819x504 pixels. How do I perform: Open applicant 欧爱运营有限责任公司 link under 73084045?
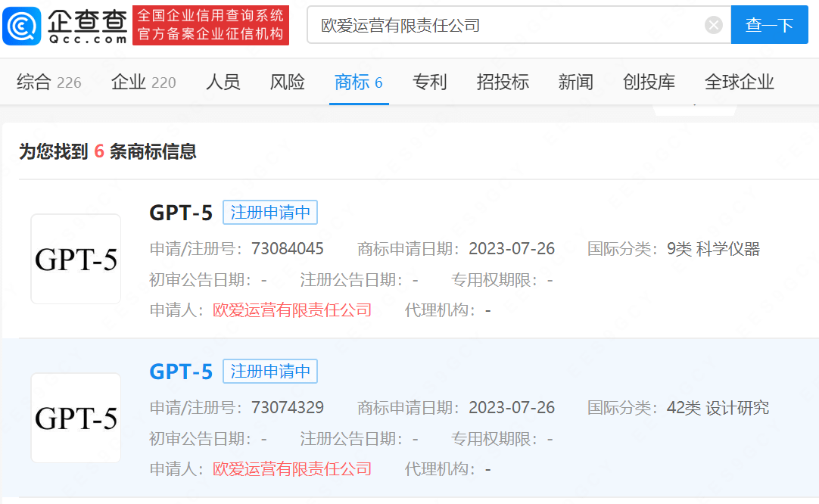point(292,310)
